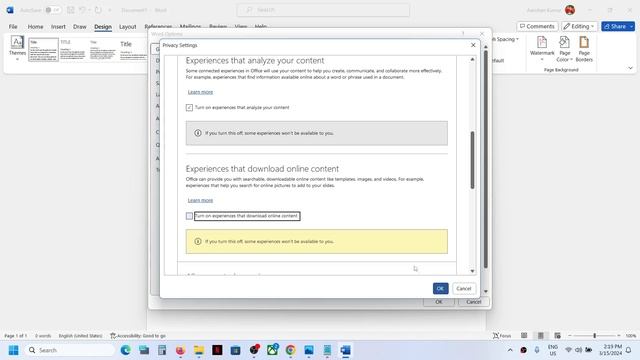Zoom out with minus button
Screen dimensions: 640x360
570,336
